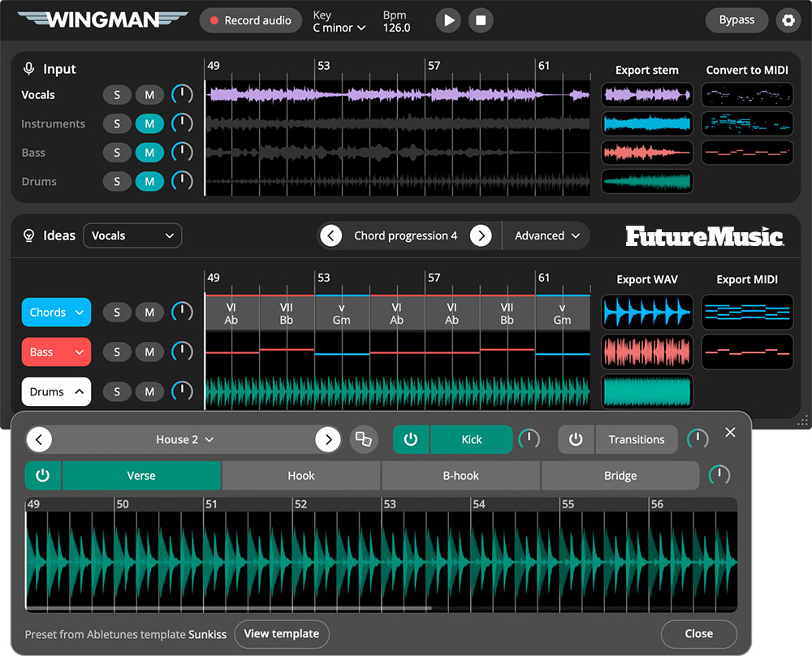Solo the Vocals input track
The width and height of the screenshot is (812, 656).
[117, 95]
